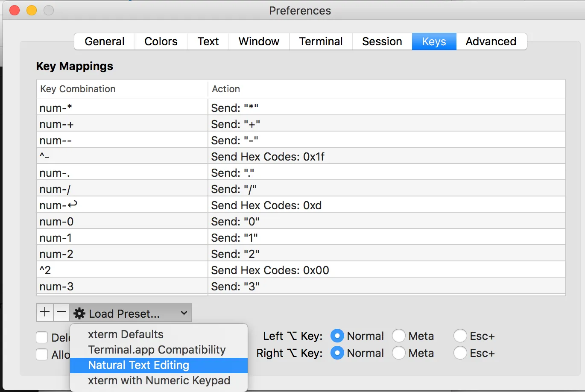The image size is (585, 392).
Task: Switch to the Colors tab
Action: click(x=161, y=41)
